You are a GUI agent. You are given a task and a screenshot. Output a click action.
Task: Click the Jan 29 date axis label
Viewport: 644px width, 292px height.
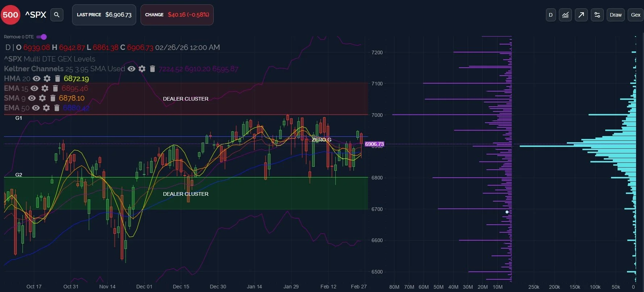coord(291,287)
